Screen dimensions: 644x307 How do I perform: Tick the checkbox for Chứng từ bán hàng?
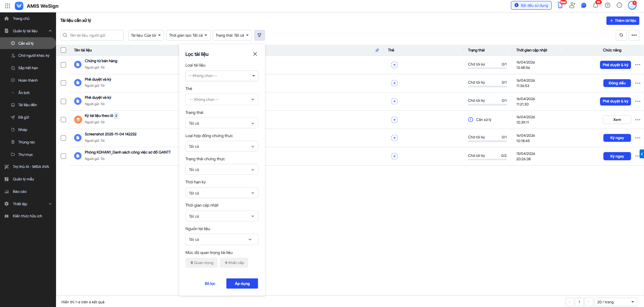click(63, 65)
